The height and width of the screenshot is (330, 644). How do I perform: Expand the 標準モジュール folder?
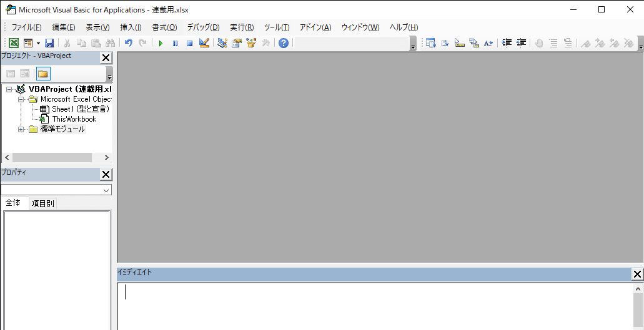click(x=21, y=130)
